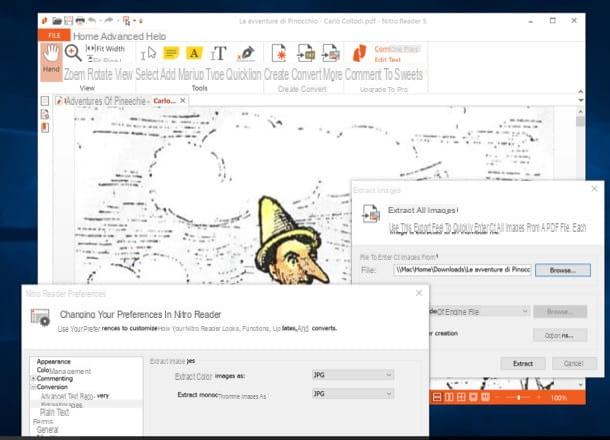Click the quick access select-tool icon
The width and height of the screenshot is (610, 440).
[x=126, y=21]
